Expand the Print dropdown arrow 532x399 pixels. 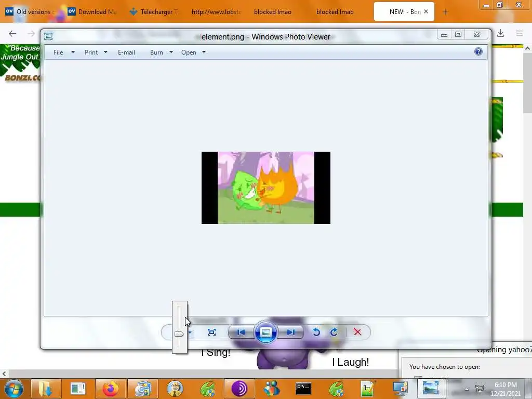[105, 52]
